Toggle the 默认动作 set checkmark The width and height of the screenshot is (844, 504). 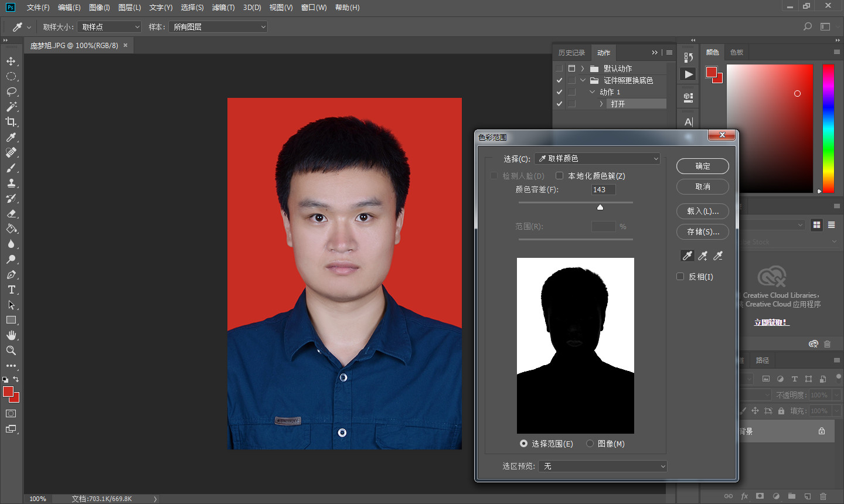coord(559,69)
